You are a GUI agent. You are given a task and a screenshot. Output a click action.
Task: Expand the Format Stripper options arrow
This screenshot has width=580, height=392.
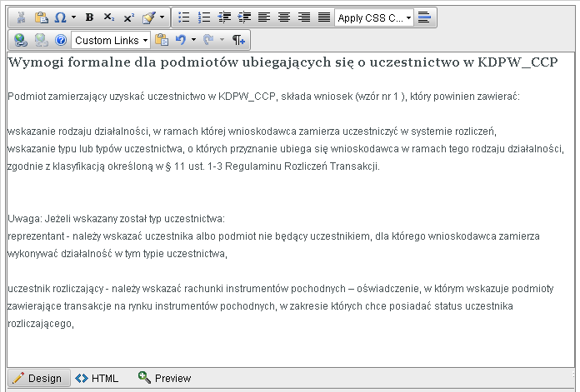(x=162, y=17)
